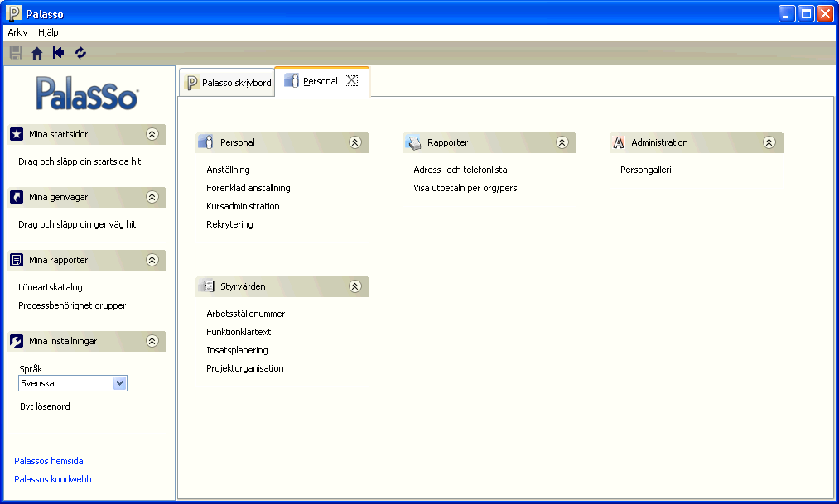Click the wrench icon beside Mina inställningar

tap(17, 341)
